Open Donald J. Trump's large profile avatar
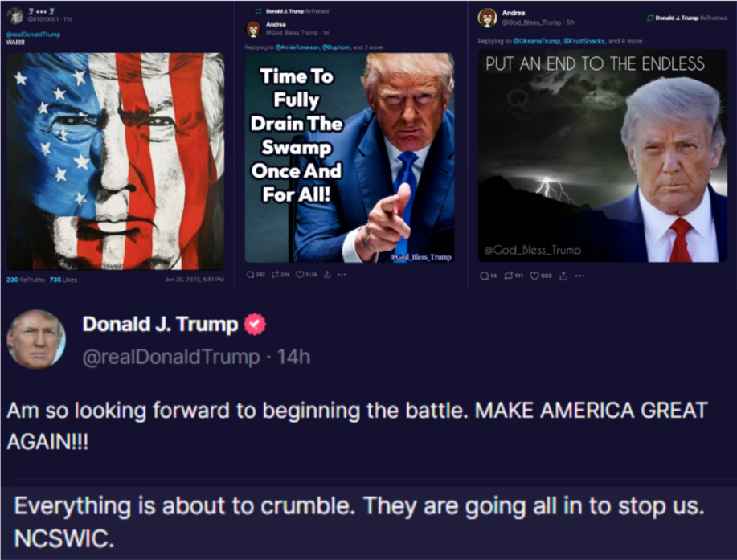737x560 pixels. (36, 339)
